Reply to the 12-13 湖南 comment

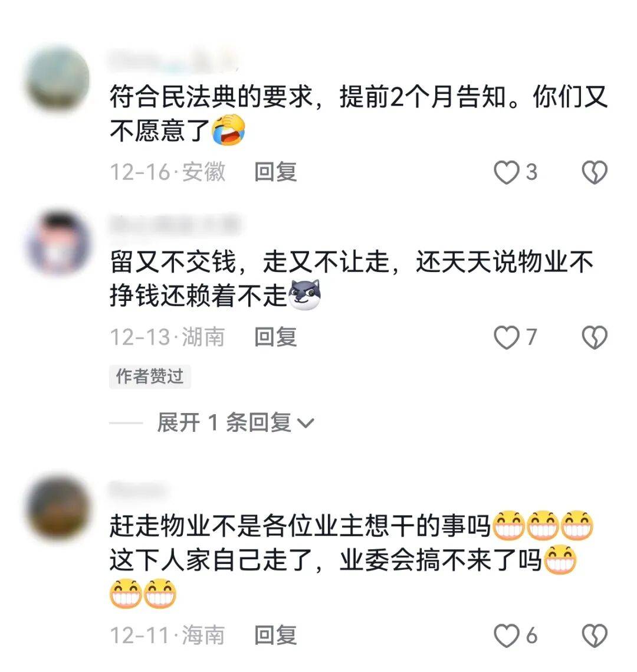[x=275, y=337]
